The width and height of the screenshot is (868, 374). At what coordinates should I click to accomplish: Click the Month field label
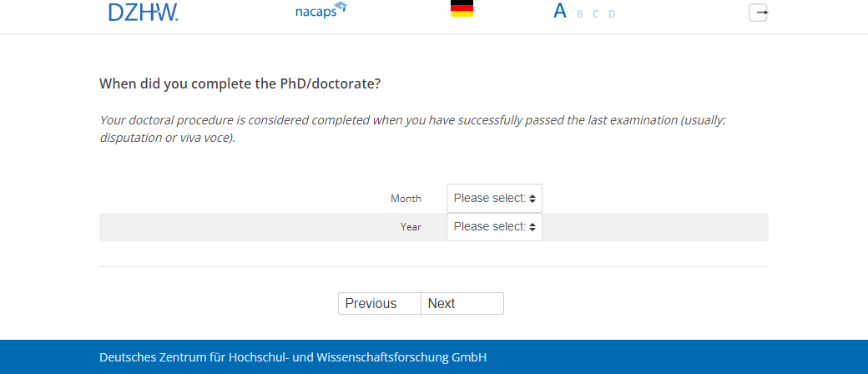(x=406, y=199)
